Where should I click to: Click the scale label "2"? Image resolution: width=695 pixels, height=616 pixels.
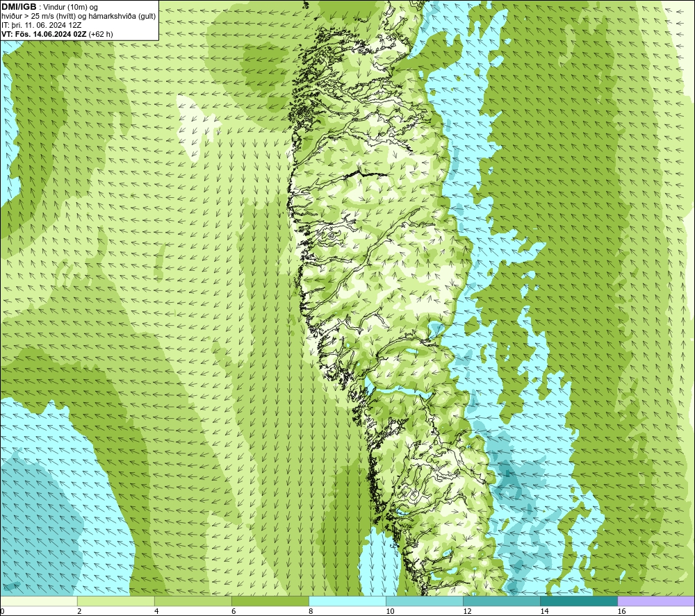pyautogui.click(x=79, y=612)
